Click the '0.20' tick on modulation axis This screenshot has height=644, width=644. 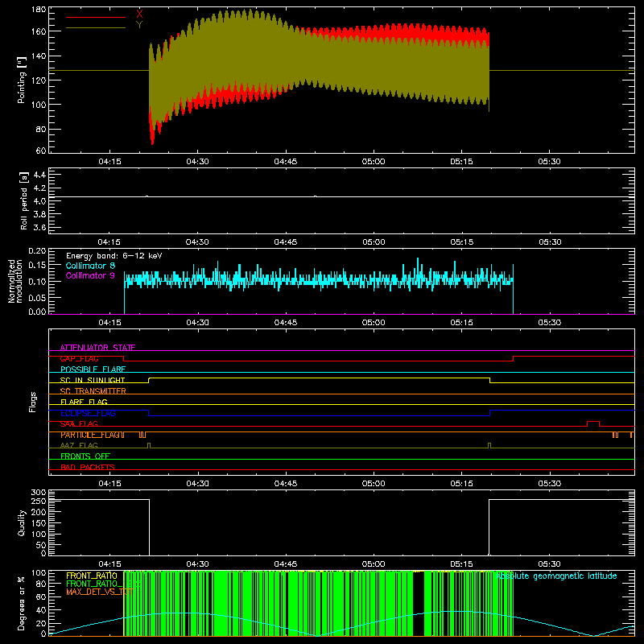(x=37, y=251)
